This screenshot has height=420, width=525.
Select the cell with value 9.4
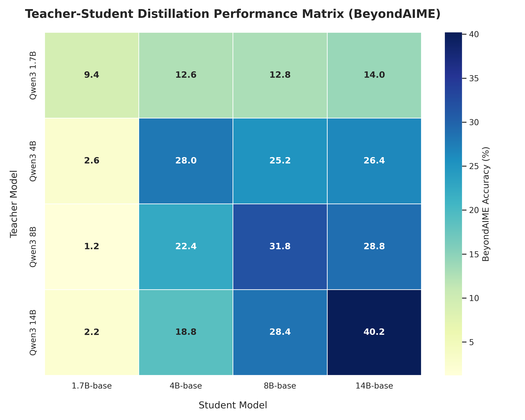tap(92, 75)
